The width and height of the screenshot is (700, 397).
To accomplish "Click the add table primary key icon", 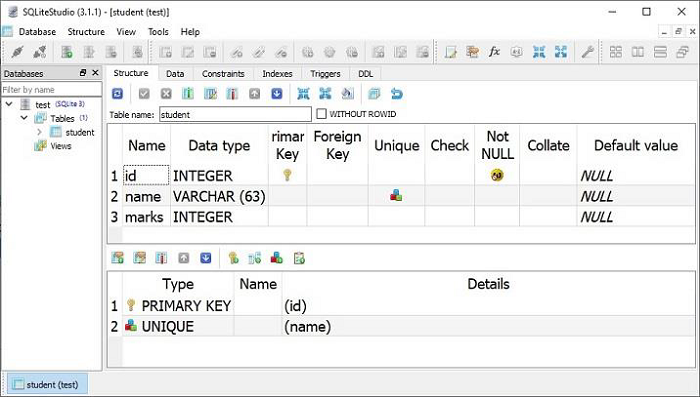I will click(233, 258).
